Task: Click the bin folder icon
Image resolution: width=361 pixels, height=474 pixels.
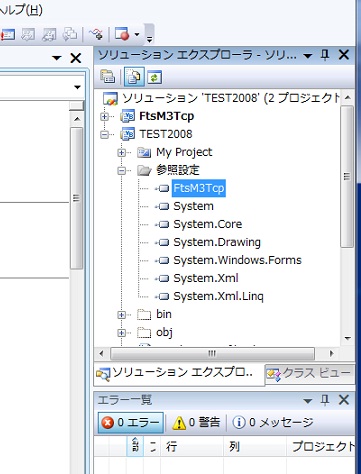Action: (x=144, y=315)
